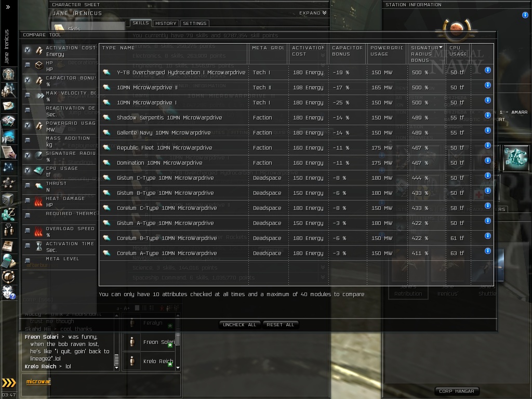Viewport: 532px width, 399px height.
Task: Open the glowing station service icon
Action: click(x=515, y=158)
